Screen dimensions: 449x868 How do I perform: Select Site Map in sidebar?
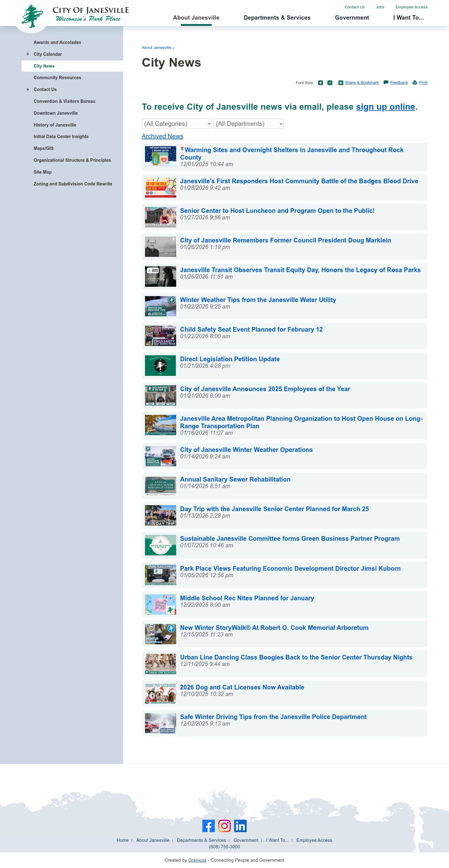[x=42, y=172]
